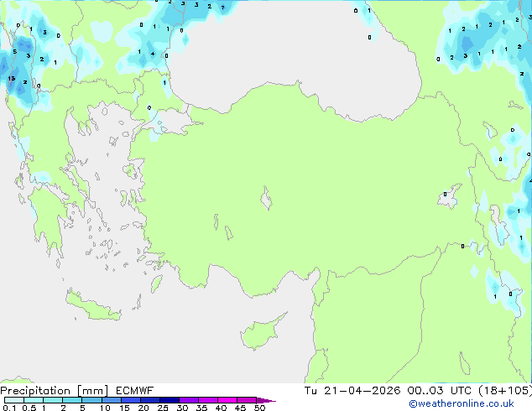Click the island of Cyprus on the map
This screenshot has height=411, width=532.
[x=261, y=333]
